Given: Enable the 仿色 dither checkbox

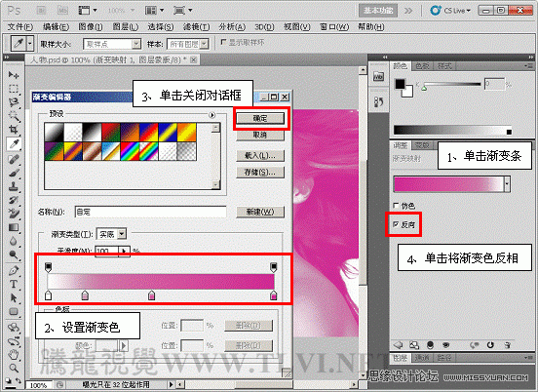Looking at the screenshot, I should click(x=396, y=206).
